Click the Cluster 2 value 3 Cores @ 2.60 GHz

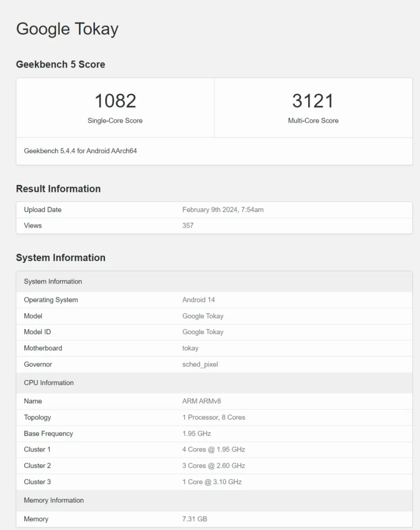(213, 466)
